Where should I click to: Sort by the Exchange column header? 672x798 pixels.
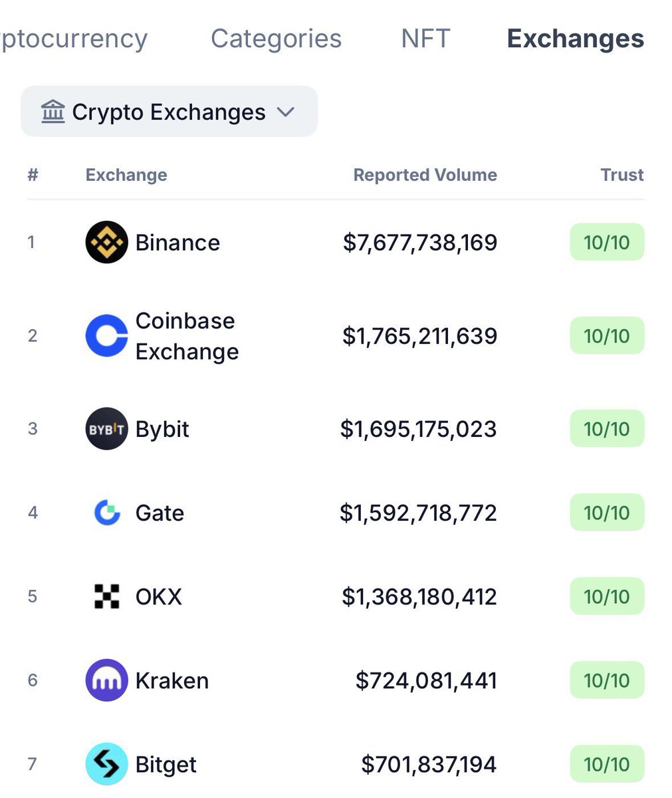click(x=126, y=175)
